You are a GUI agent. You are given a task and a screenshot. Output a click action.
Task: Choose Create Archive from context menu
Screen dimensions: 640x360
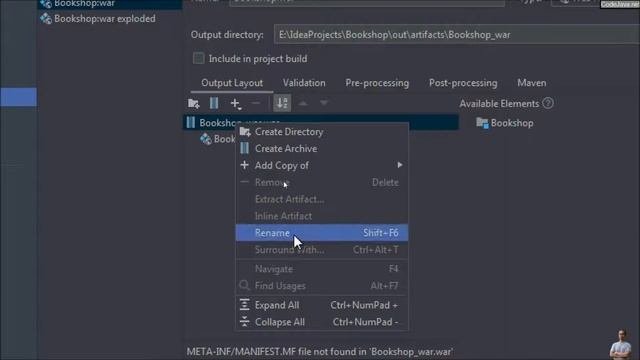click(x=322, y=149)
